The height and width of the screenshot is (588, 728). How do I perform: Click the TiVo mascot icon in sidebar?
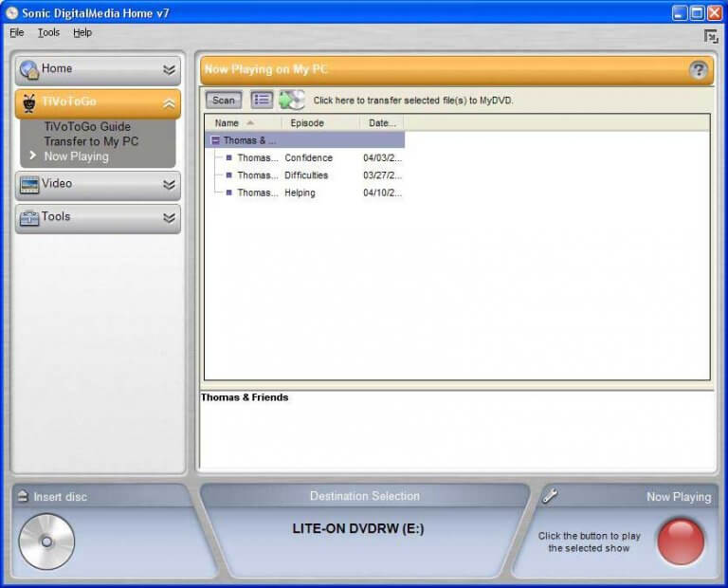pyautogui.click(x=29, y=103)
